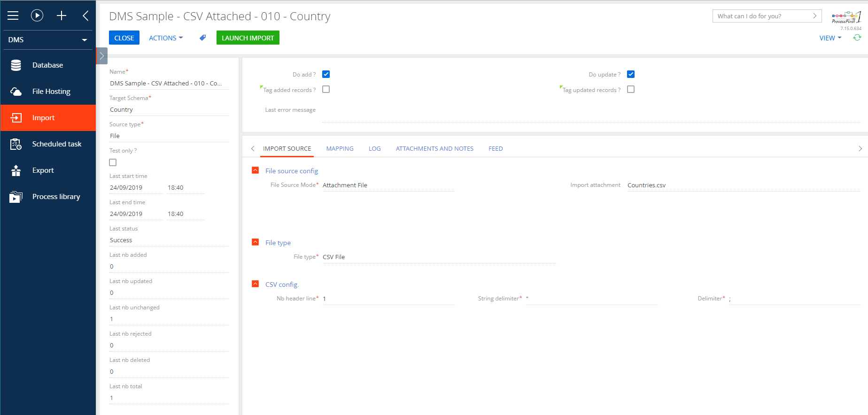Screen dimensions: 868x415
Task: Click Source type field File
Action: click(169, 136)
